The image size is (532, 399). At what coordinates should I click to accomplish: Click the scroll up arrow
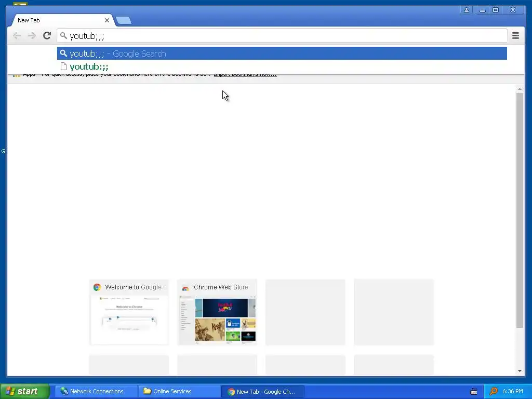tap(520, 89)
